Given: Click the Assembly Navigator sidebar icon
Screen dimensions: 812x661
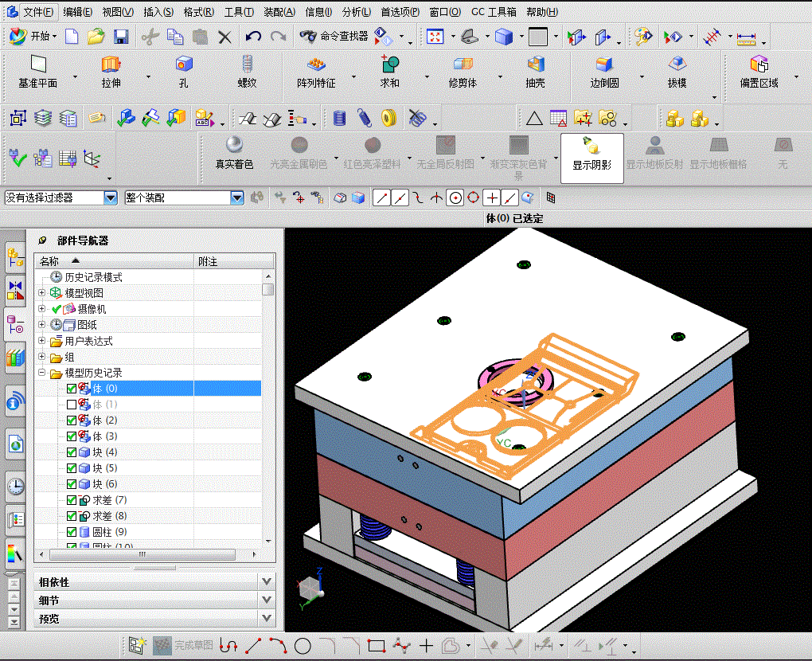Looking at the screenshot, I should click(x=16, y=257).
